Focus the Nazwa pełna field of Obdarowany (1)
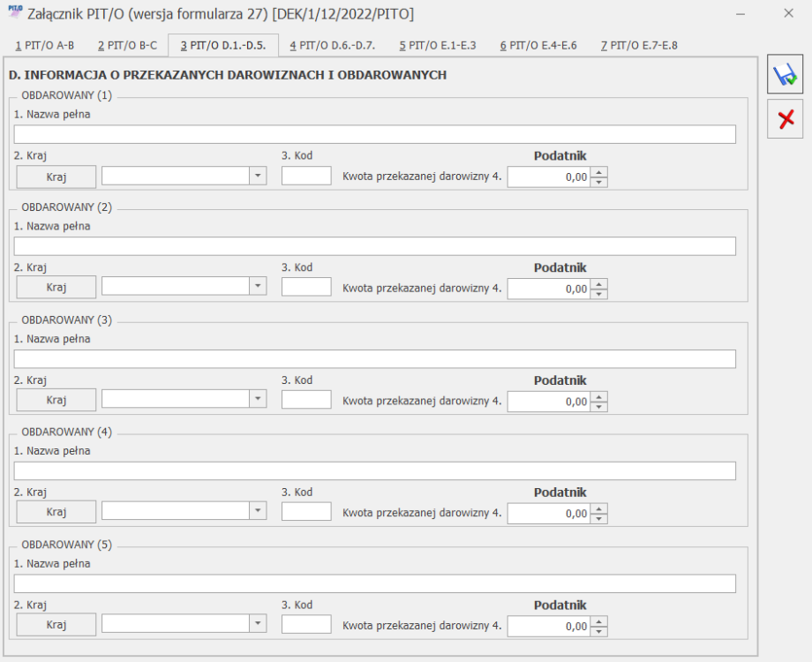Viewport: 812px width, 662px height. pyautogui.click(x=374, y=134)
